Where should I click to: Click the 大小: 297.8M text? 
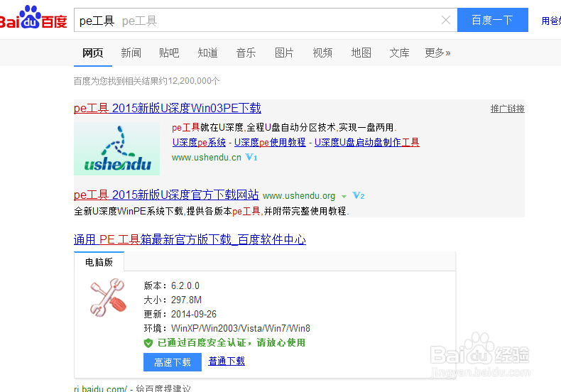tap(173, 300)
